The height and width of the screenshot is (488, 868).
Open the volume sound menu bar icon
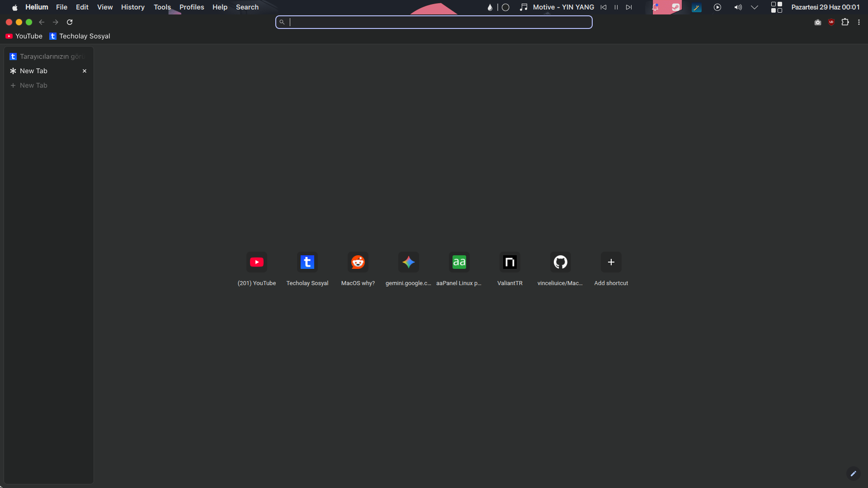(x=738, y=7)
